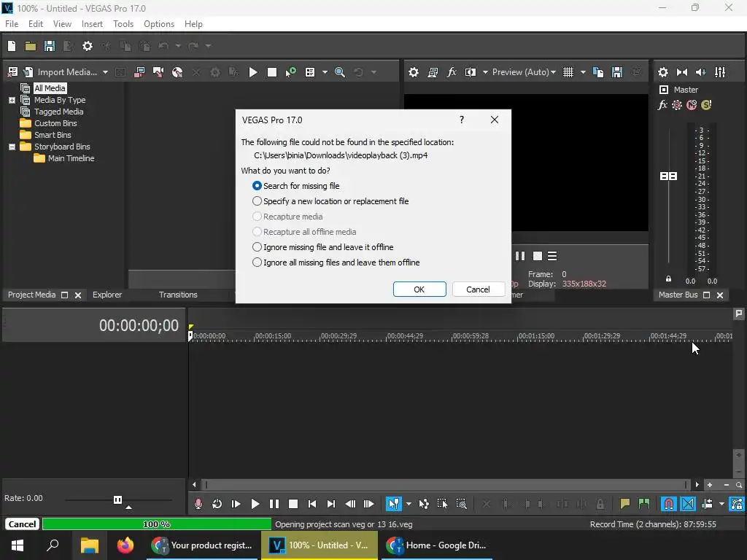The height and width of the screenshot is (560, 747).
Task: Open the Options menu
Action: (159, 24)
